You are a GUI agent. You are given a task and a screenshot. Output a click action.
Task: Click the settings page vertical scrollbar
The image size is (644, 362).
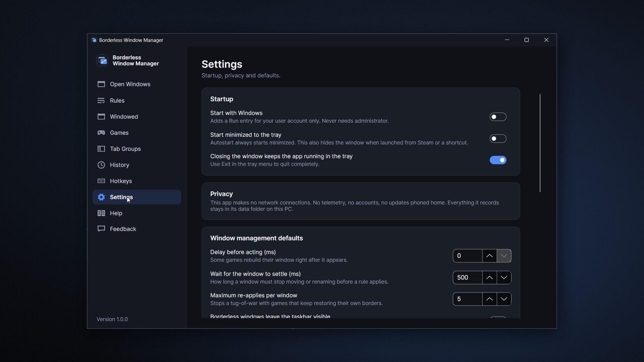tap(540, 143)
